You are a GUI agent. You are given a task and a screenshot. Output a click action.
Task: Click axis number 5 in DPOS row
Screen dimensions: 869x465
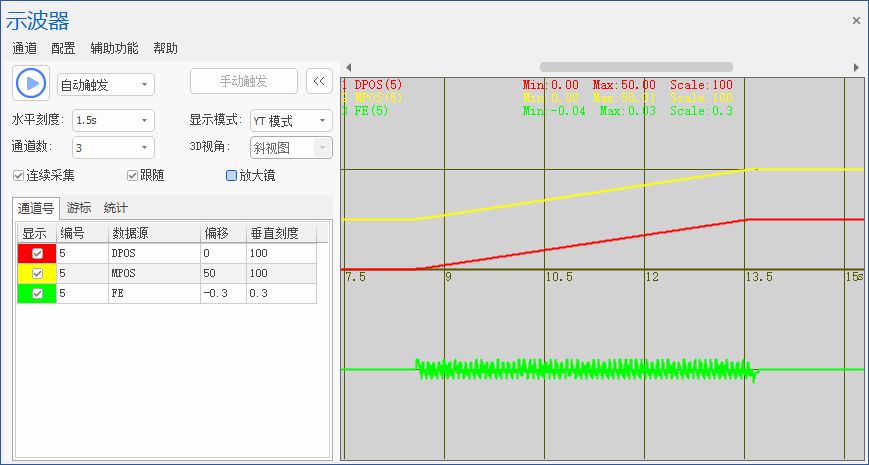point(83,253)
